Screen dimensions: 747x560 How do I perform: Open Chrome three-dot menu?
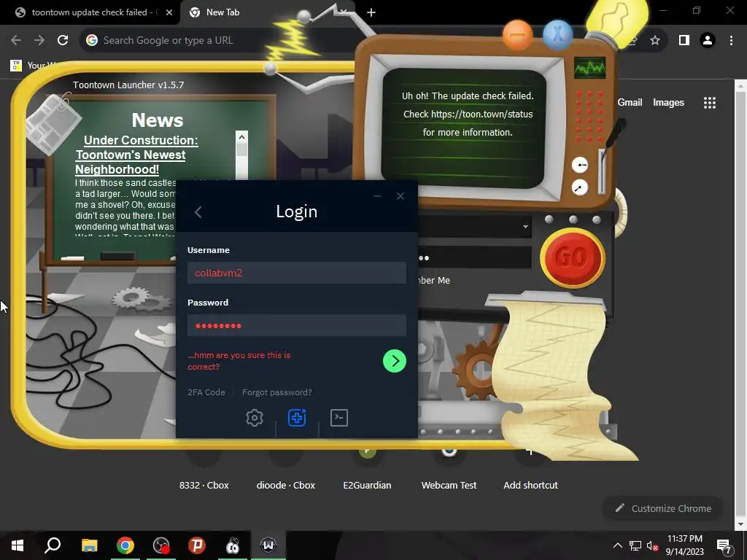coord(731,41)
